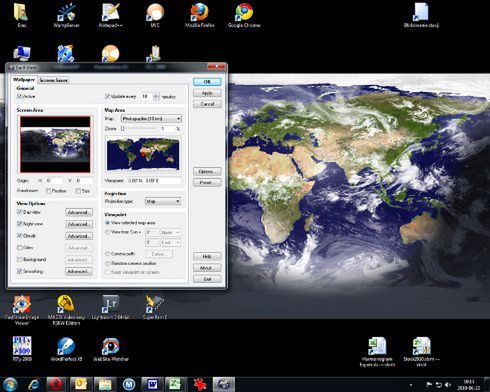Switch to Excel in the taskbar
This screenshot has height=392, width=490.
pos(176,385)
